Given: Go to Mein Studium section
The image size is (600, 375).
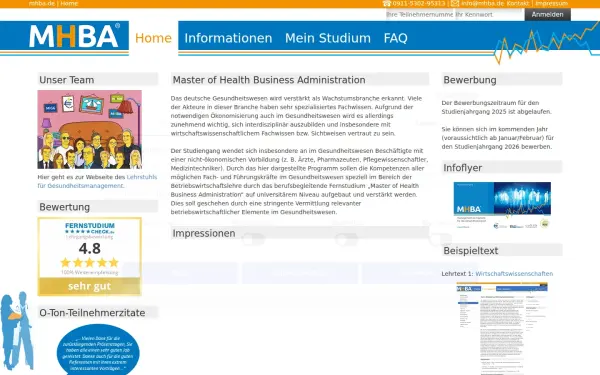Looking at the screenshot, I should 328,38.
